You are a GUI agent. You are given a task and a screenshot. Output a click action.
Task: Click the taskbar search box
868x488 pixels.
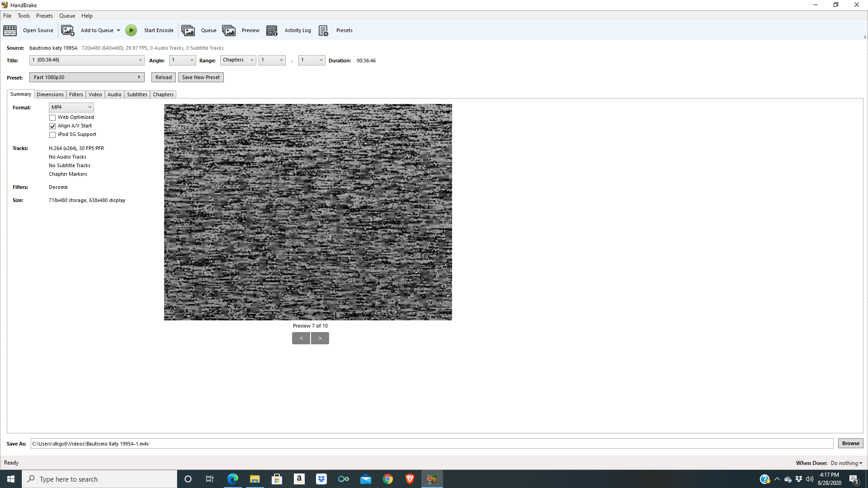(99, 479)
